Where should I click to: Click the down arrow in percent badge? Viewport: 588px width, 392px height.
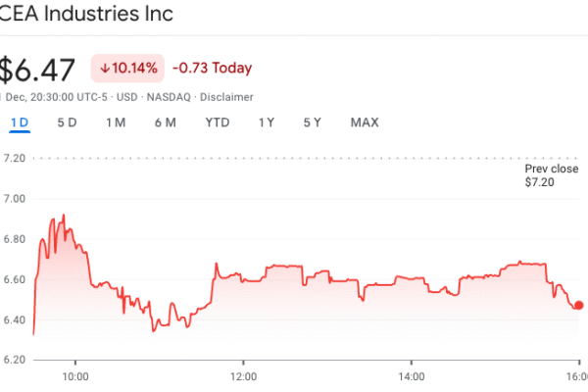point(105,69)
